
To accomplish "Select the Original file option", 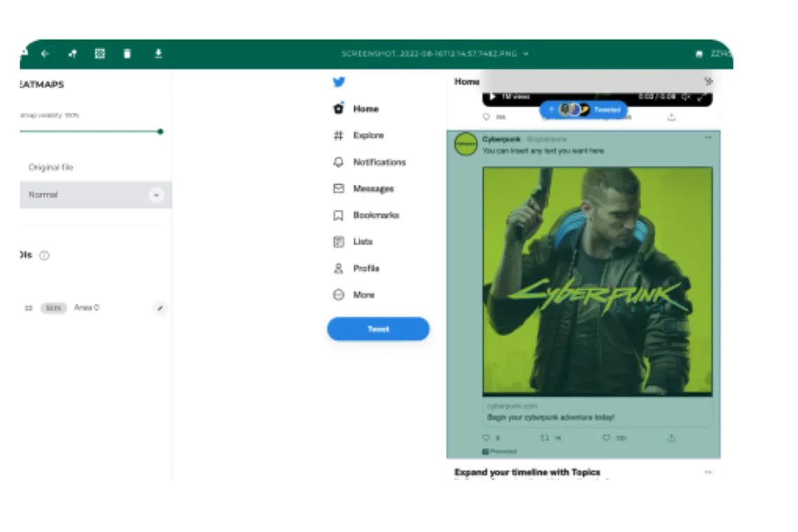I will [x=51, y=167].
